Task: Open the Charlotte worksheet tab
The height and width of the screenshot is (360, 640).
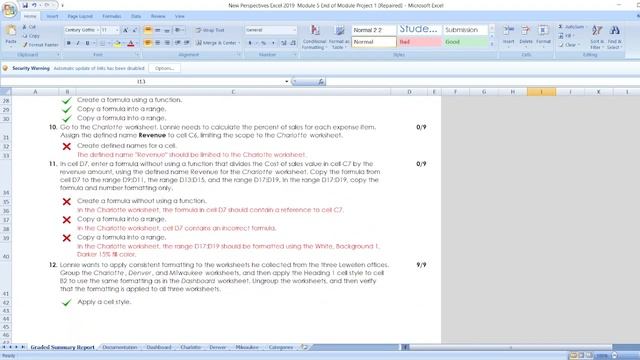Action: point(191,347)
